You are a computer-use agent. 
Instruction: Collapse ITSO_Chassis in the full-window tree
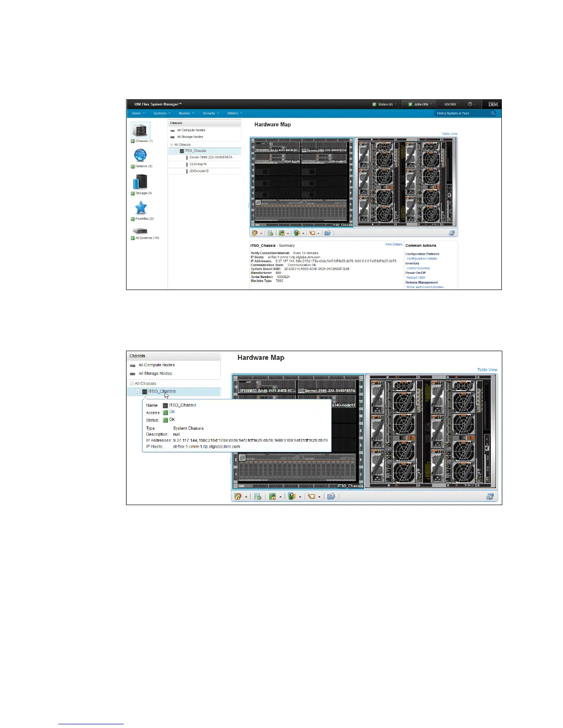click(176, 151)
